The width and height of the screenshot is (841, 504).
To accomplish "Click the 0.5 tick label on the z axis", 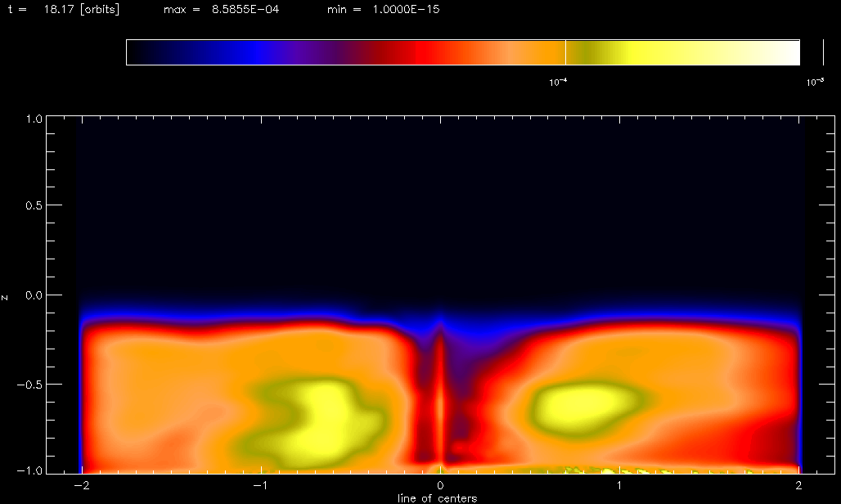I will click(x=33, y=205).
